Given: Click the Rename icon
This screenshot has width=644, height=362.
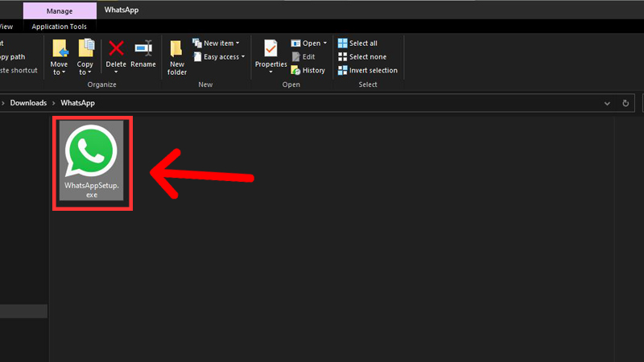Looking at the screenshot, I should point(143,48).
